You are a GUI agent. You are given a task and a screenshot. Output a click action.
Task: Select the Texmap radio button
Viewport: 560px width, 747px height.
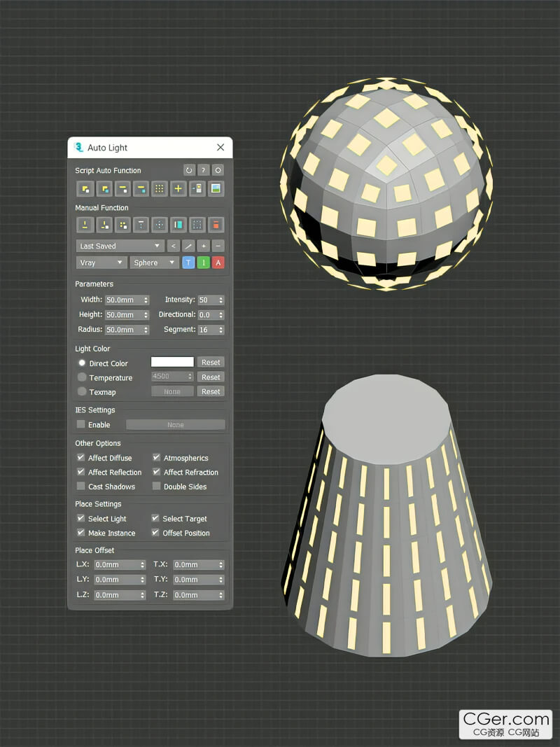[82, 391]
